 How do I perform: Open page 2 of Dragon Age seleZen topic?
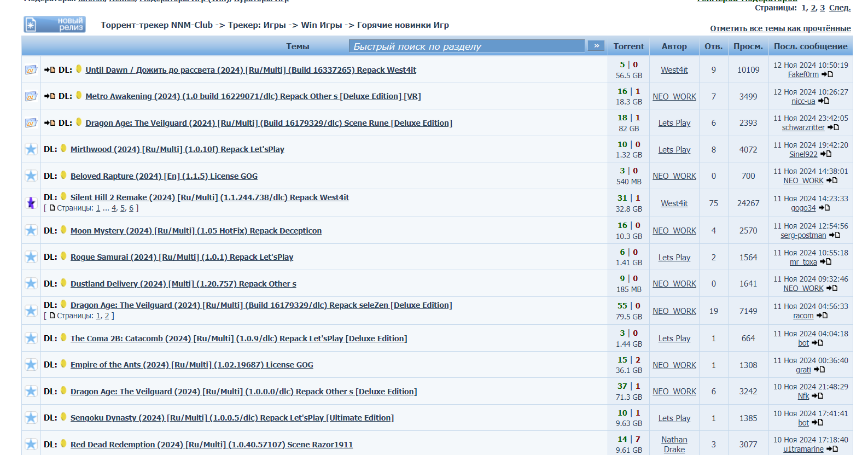pyautogui.click(x=107, y=316)
